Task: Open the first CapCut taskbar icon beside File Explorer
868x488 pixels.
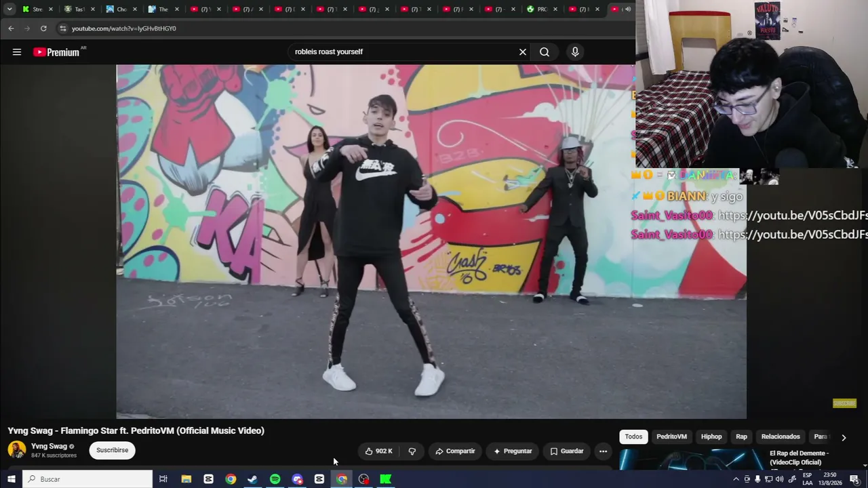Action: 208,479
